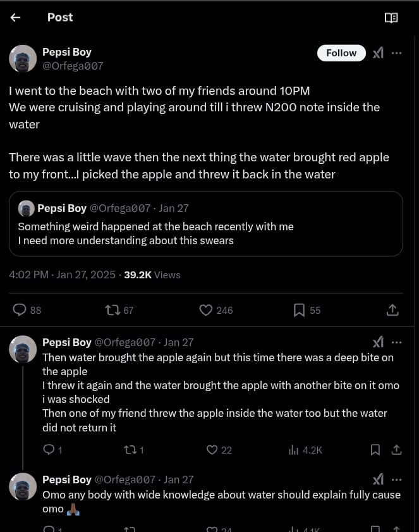
Task: Repost the main post with 67 reposts
Action: (x=112, y=310)
